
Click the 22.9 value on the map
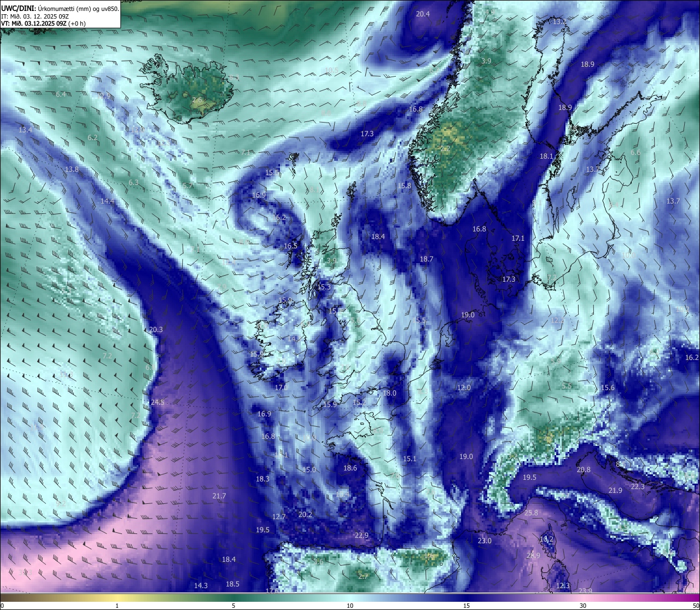point(361,536)
